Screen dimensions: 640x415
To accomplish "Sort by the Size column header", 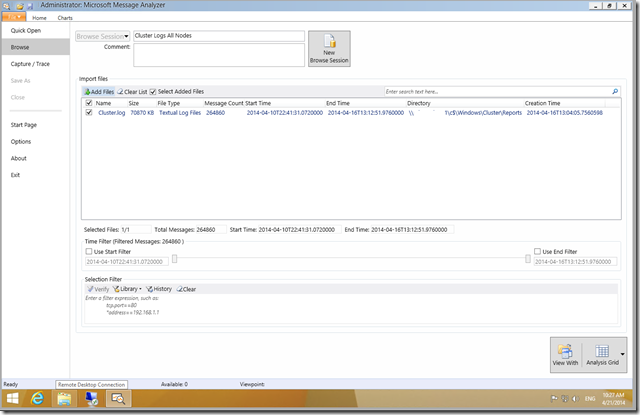I will [x=134, y=103].
